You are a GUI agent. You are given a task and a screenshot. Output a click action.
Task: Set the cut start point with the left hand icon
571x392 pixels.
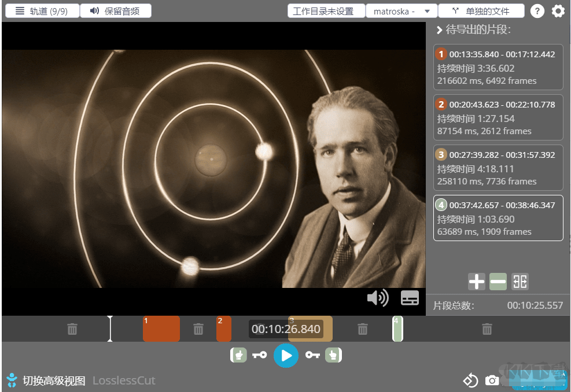tap(238, 355)
